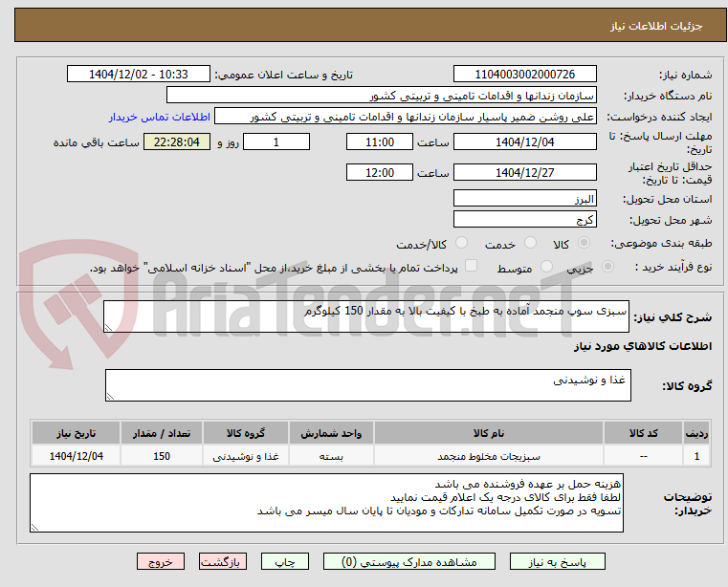The width and height of the screenshot is (728, 587).
Task: Click the جزئیات اطلاعات نیاز header title
Action: [656, 26]
